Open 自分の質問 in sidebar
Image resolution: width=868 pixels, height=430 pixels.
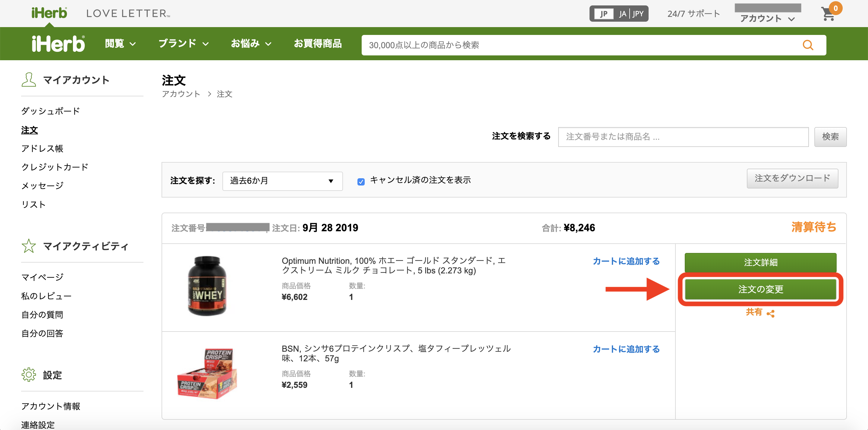click(x=42, y=314)
